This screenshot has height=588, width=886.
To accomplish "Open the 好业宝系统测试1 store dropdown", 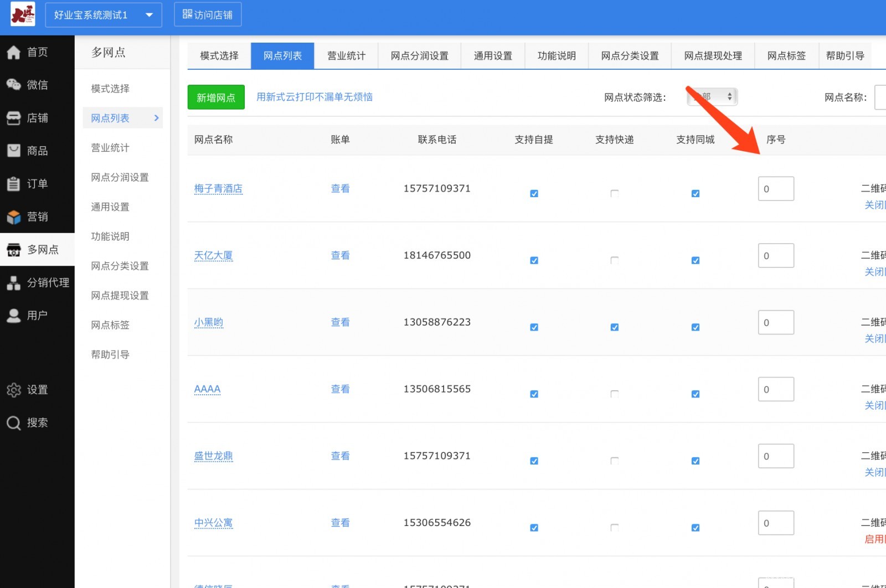I will coord(104,15).
